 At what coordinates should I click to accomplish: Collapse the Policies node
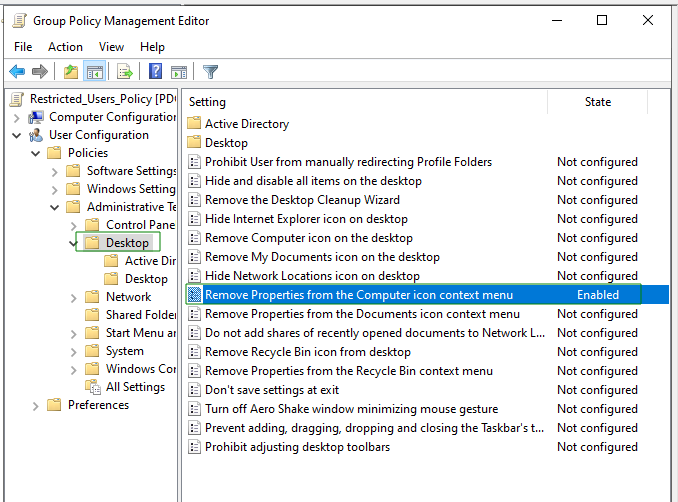tap(35, 153)
